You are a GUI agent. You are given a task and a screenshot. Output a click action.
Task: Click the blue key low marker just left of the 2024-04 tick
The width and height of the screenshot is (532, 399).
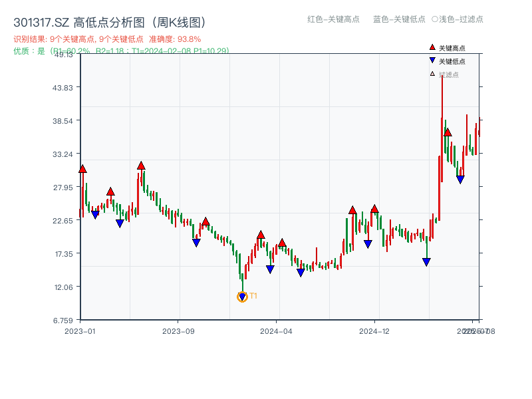point(270,269)
